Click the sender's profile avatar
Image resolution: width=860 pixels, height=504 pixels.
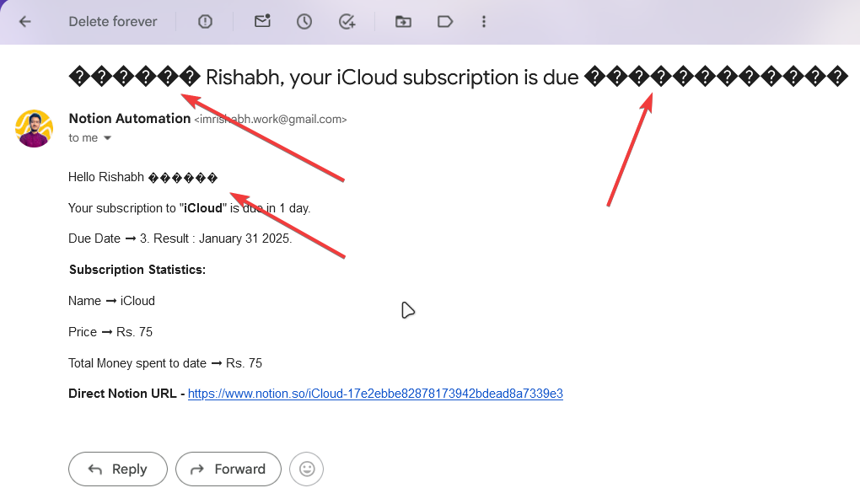coord(35,129)
